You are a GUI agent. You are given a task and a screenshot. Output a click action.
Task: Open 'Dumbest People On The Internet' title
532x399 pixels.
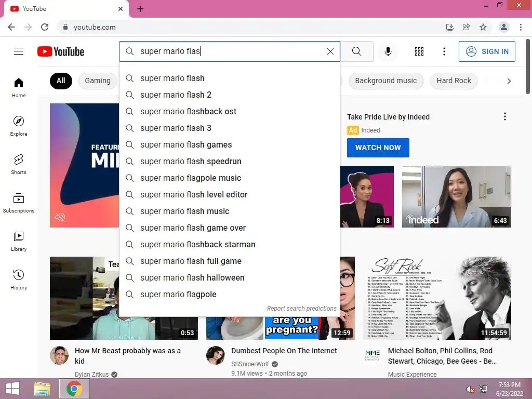[284, 351]
